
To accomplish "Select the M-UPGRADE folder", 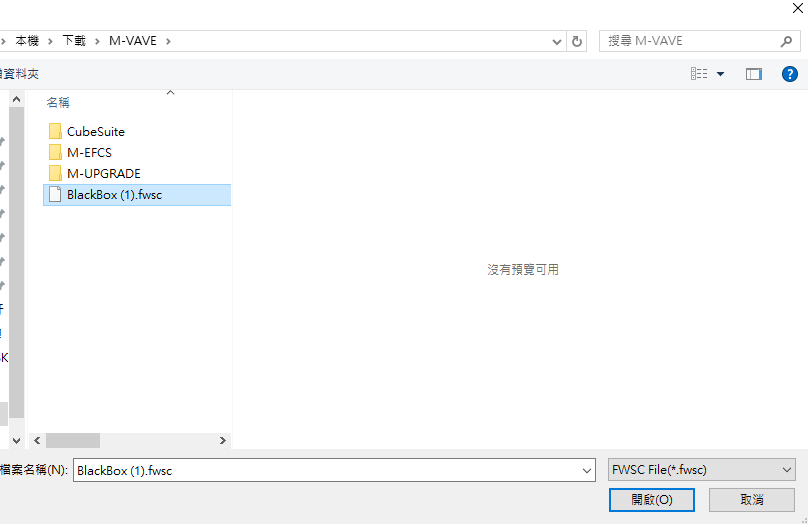I will click(103, 173).
